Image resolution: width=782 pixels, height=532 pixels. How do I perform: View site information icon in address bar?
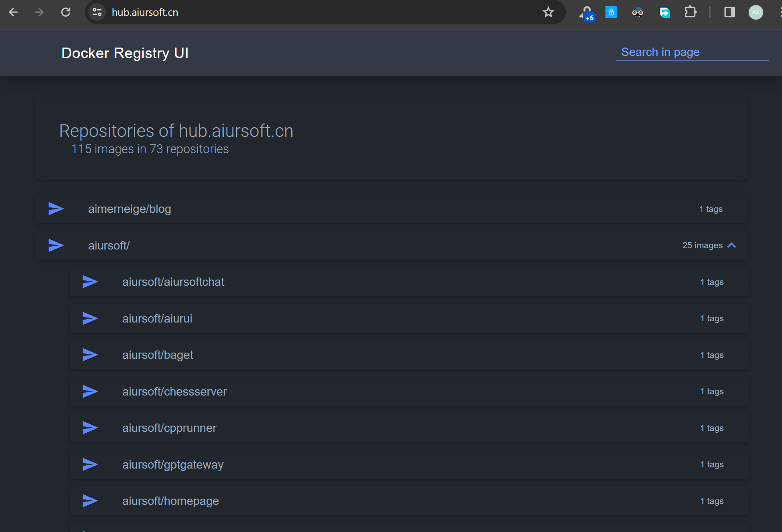click(x=97, y=12)
